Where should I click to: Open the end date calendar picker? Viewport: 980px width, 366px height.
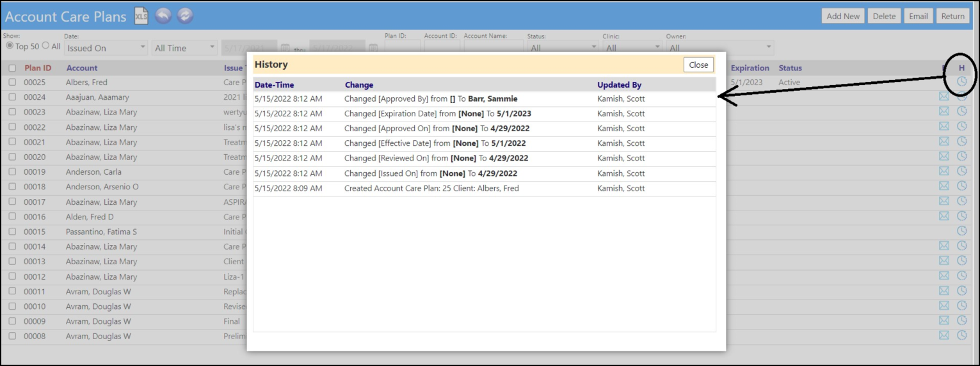click(373, 48)
